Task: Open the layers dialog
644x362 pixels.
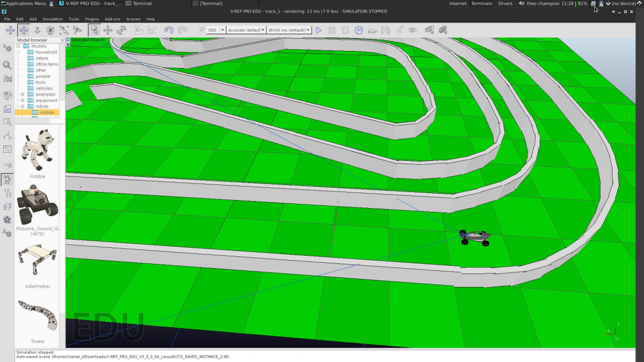Action: click(8, 206)
